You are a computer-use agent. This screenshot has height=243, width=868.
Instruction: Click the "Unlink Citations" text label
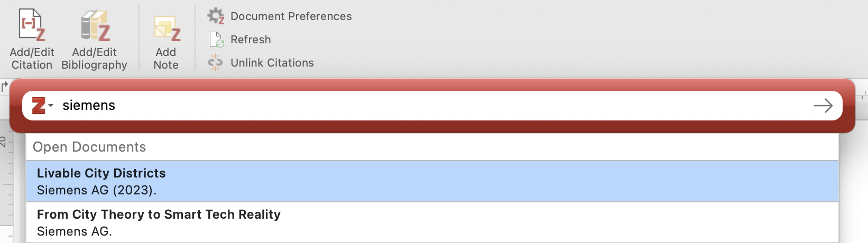(272, 63)
